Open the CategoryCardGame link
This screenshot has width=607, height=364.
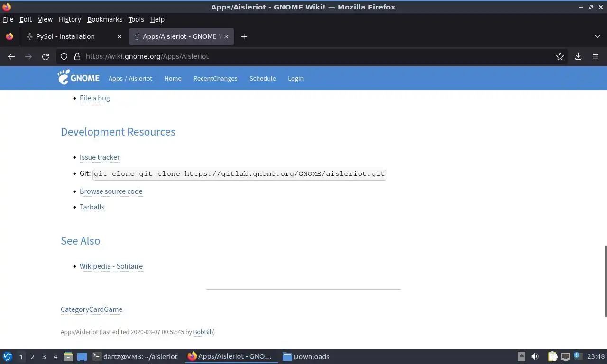click(x=92, y=309)
